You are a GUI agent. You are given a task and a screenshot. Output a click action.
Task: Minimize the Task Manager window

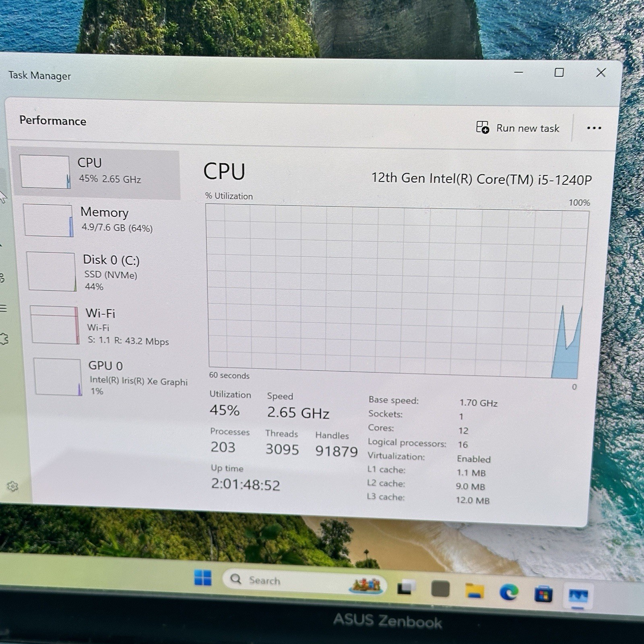click(x=518, y=72)
